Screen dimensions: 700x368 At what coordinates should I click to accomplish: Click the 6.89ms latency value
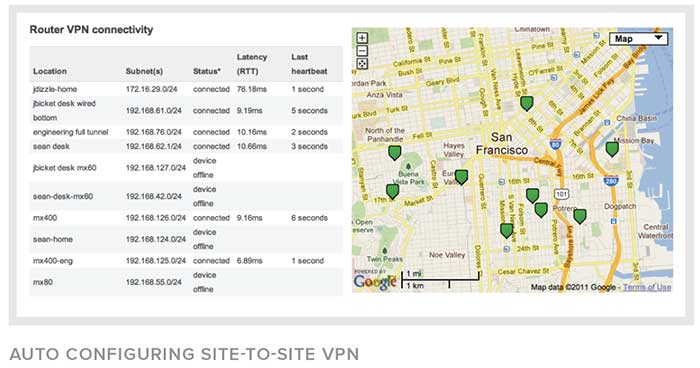(x=250, y=260)
